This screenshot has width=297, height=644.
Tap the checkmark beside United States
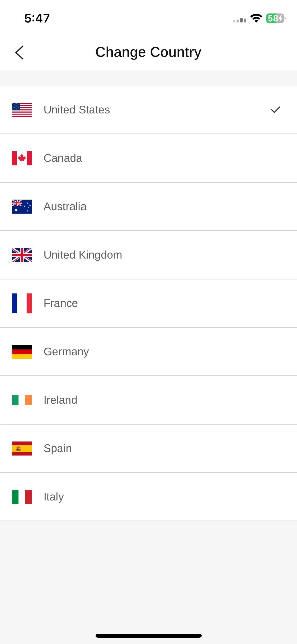point(275,110)
